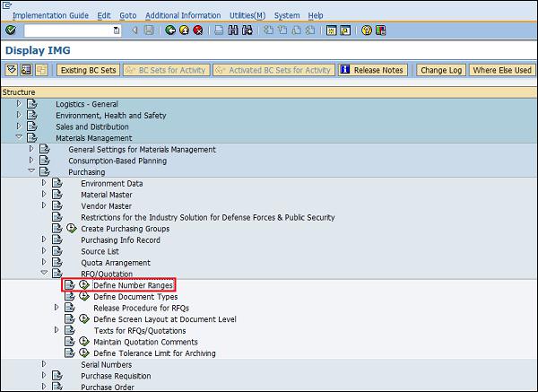Click the green Enter checkmark icon

coord(10,30)
